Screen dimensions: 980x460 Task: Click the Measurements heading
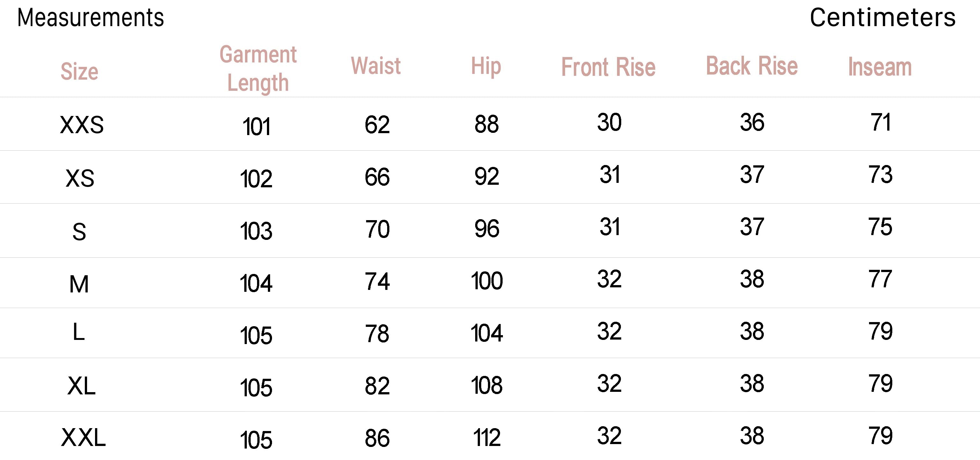pos(91,18)
